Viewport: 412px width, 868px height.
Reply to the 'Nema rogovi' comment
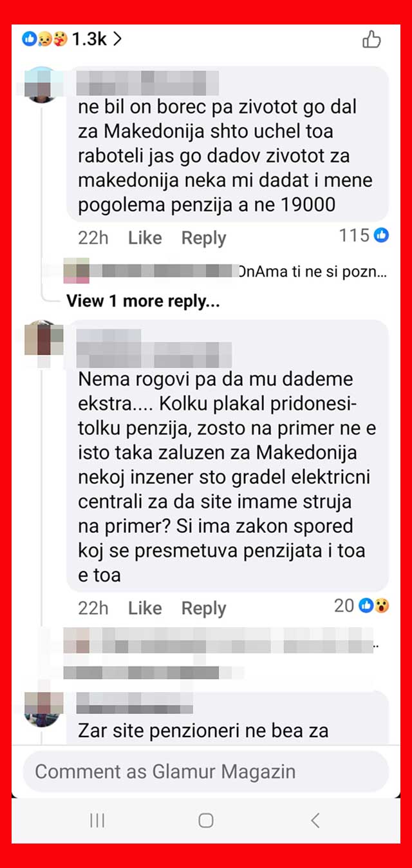(203, 608)
